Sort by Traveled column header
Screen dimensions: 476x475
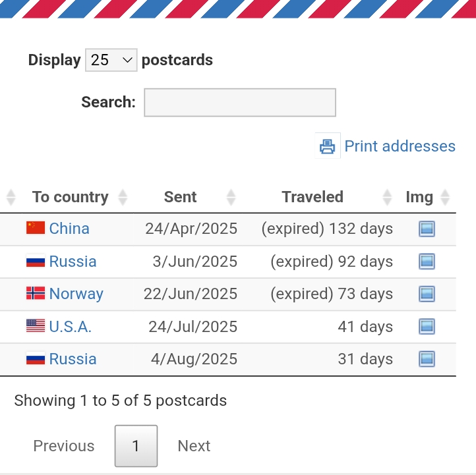pos(312,197)
